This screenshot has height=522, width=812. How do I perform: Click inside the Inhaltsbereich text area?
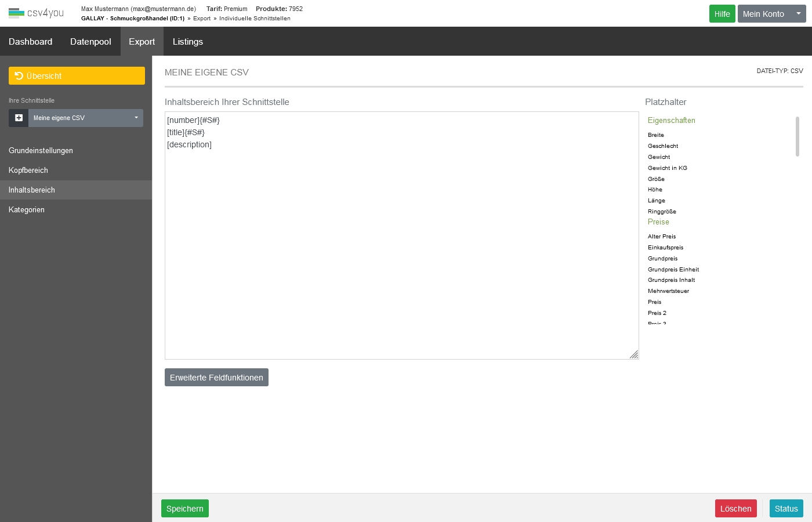(401, 244)
